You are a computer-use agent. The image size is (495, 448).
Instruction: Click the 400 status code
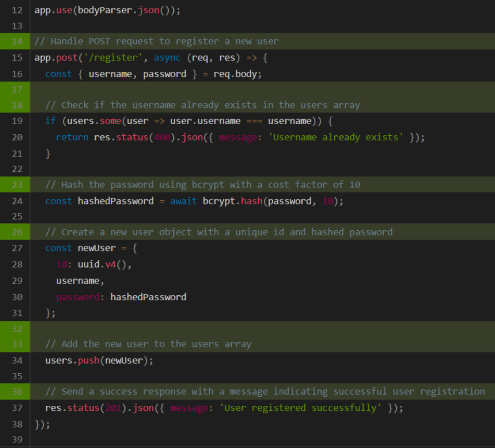[x=162, y=138]
